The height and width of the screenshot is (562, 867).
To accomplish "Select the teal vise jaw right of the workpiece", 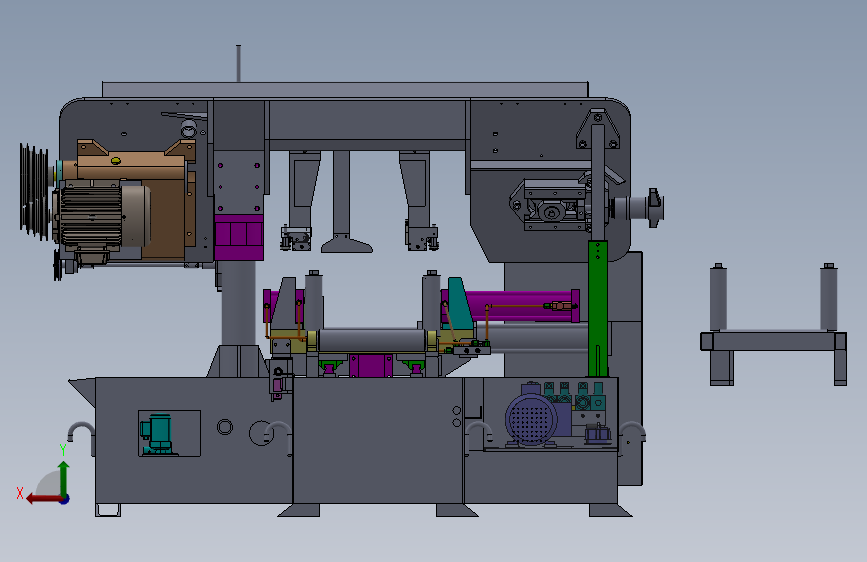I will [460, 304].
